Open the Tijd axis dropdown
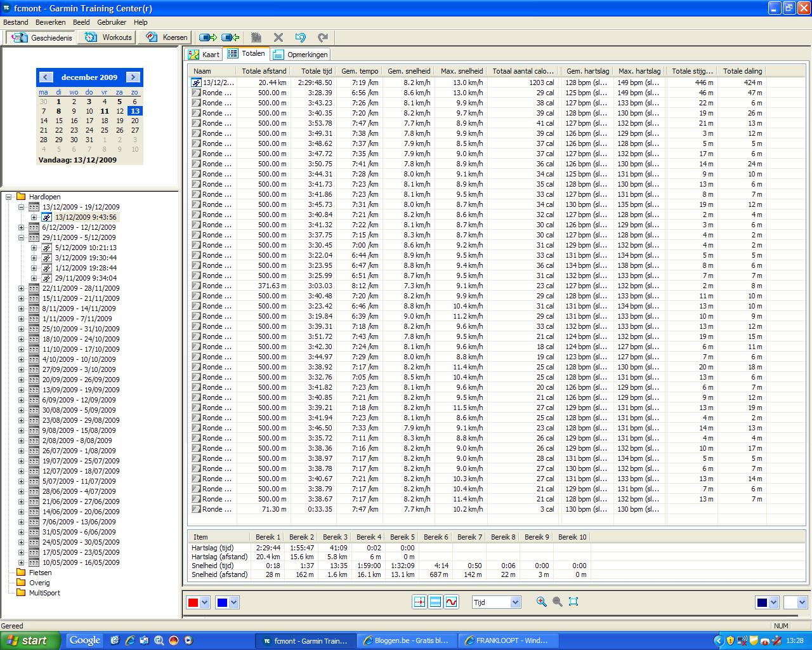 [515, 602]
